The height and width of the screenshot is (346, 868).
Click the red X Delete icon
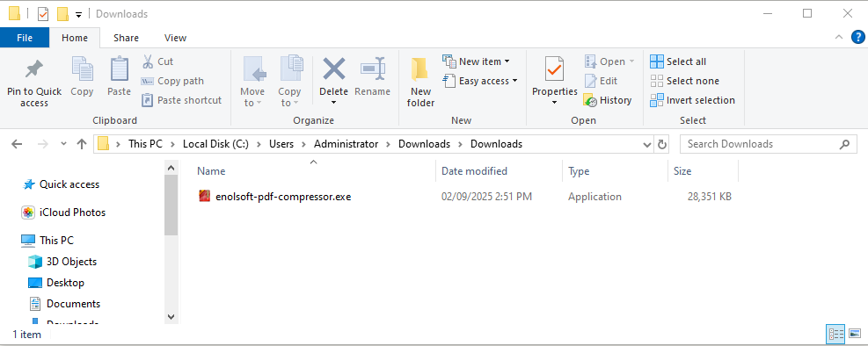(x=334, y=69)
